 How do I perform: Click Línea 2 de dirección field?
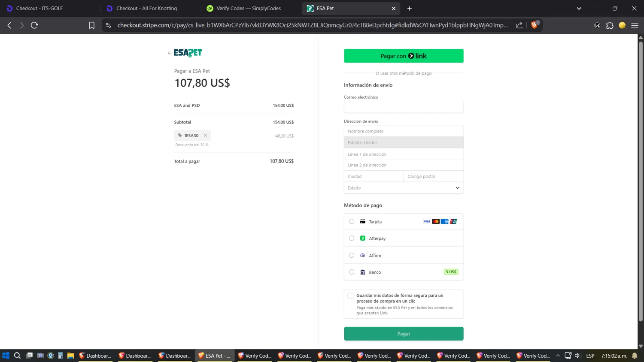(404, 165)
